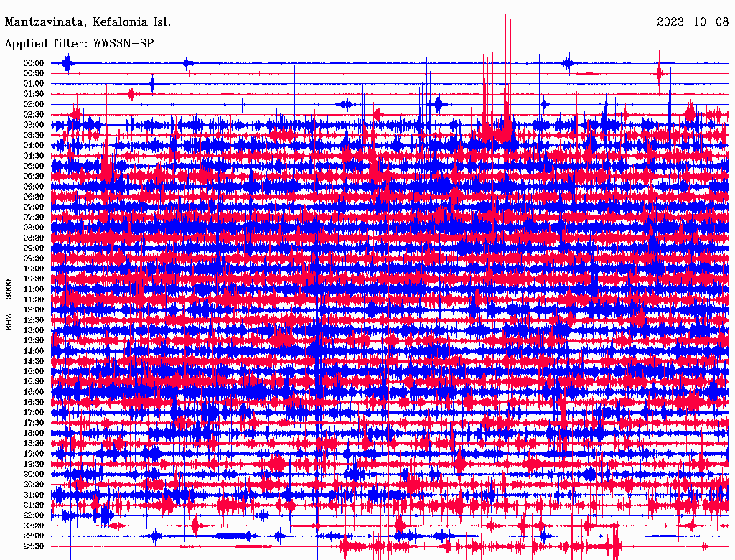Select the 18:00 time label
The height and width of the screenshot is (560, 735).
point(34,434)
